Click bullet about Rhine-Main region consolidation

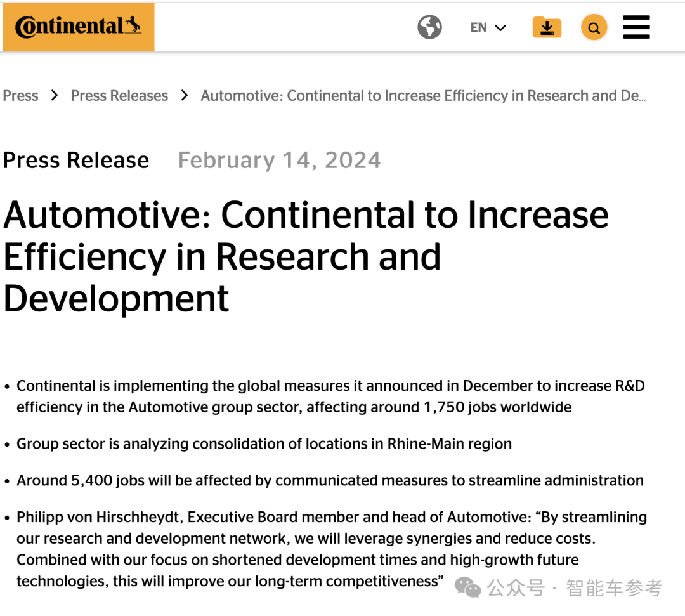pyautogui.click(x=264, y=443)
